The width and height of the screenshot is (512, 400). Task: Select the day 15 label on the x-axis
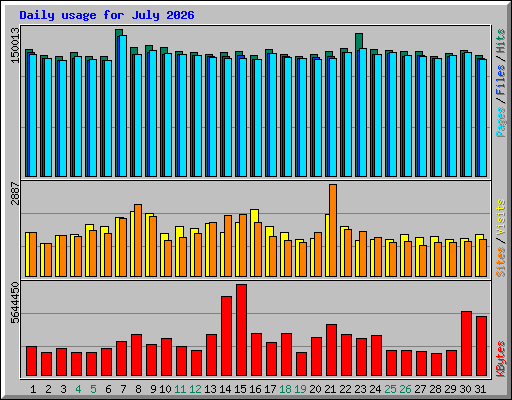pyautogui.click(x=240, y=389)
